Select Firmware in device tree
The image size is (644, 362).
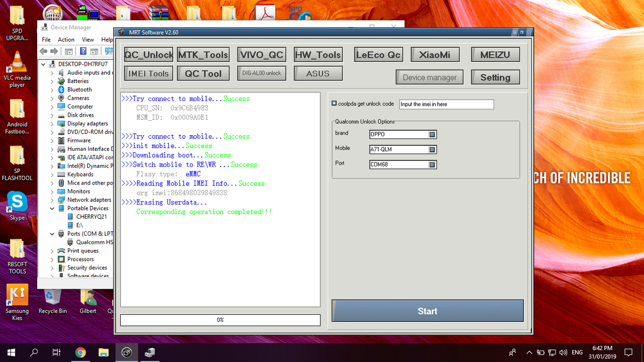(79, 141)
